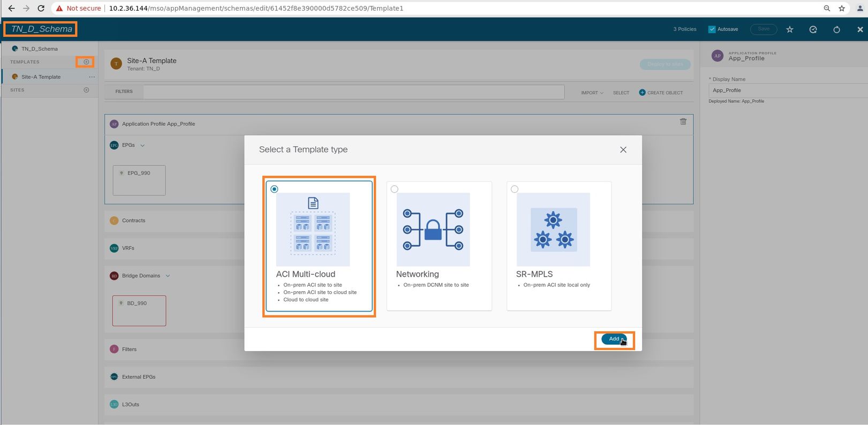Click the browser forward arrow
The width and height of the screenshot is (868, 425).
(x=26, y=9)
